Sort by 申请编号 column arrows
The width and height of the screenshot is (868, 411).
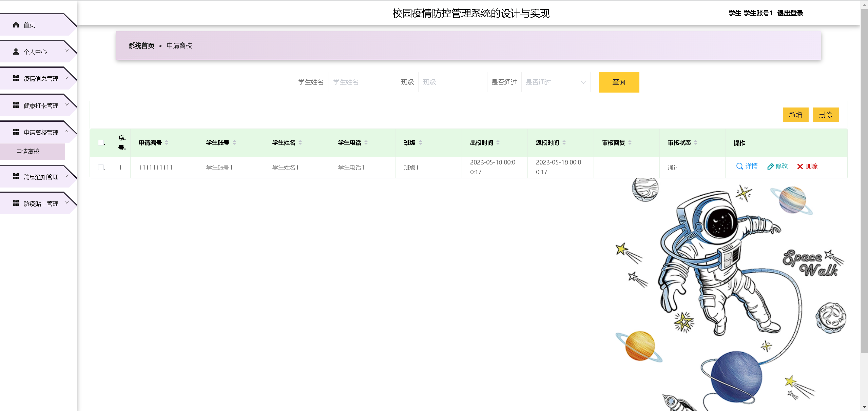click(167, 142)
